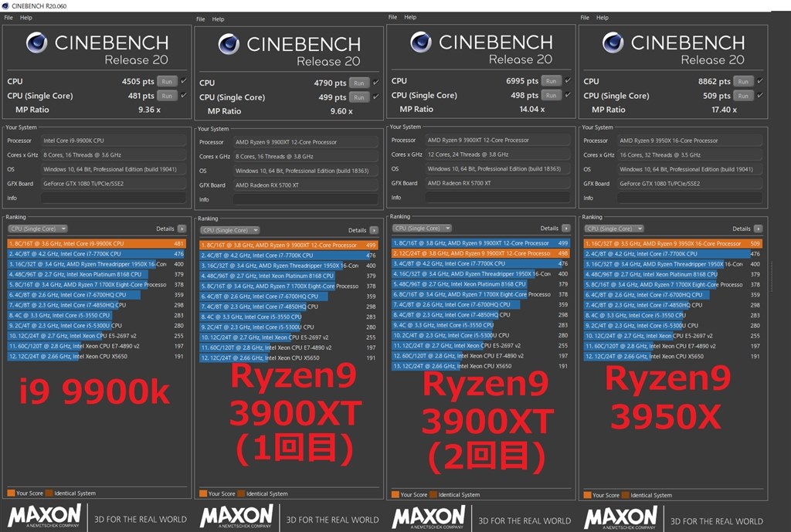Expand Details arrow in 12-core 3900XT ranking
The width and height of the screenshot is (791, 532).
tap(566, 229)
